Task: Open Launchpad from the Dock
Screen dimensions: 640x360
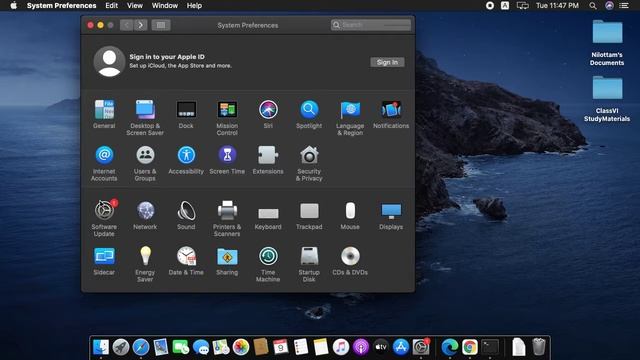Action: [x=121, y=347]
